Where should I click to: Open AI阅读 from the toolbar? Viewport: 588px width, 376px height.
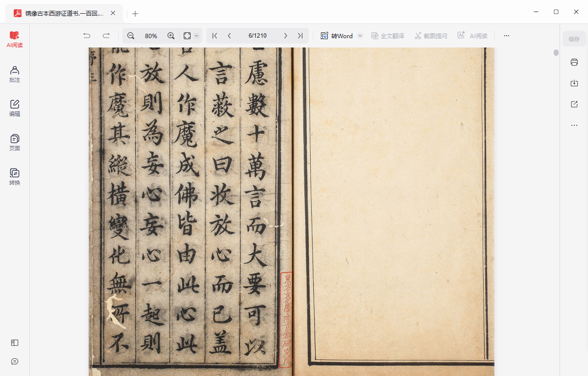tap(472, 36)
